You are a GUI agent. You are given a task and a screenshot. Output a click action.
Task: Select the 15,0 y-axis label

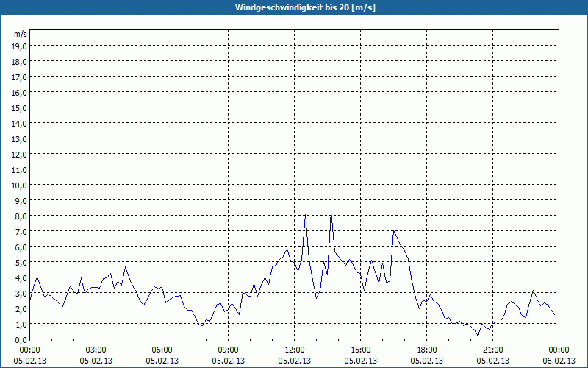(19, 107)
